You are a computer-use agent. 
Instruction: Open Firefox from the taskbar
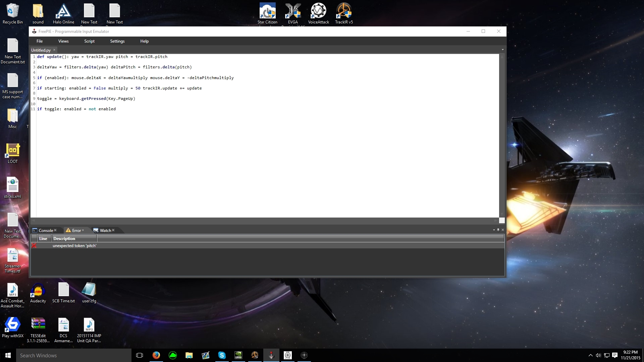[156, 355]
